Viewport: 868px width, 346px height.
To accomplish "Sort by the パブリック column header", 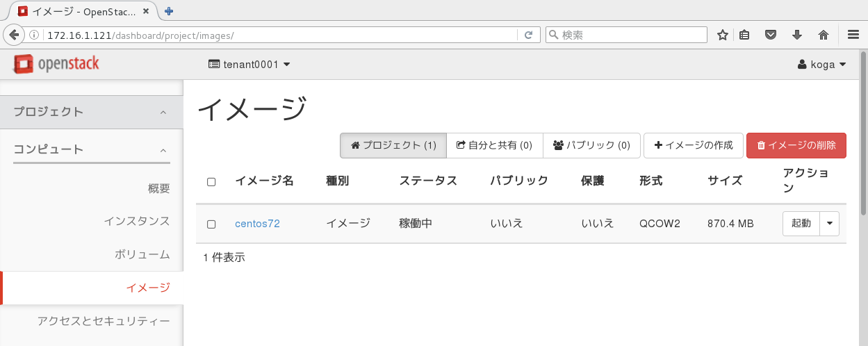I will pyautogui.click(x=519, y=181).
